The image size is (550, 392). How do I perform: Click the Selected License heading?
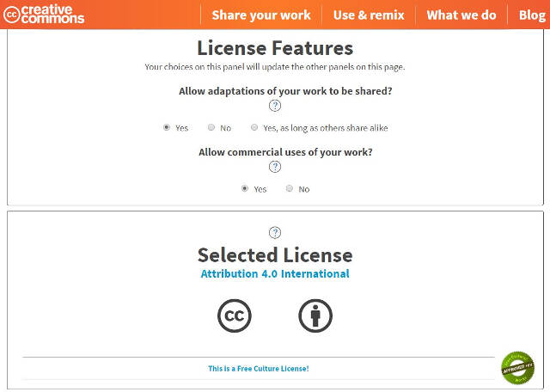275,255
